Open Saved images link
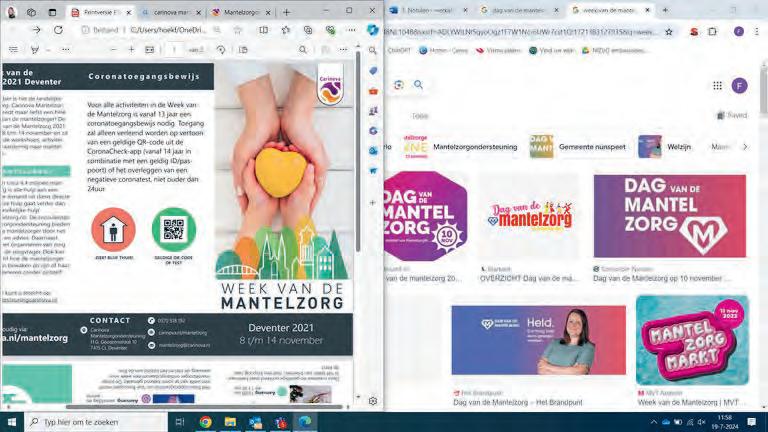768x432 pixels. tap(733, 116)
